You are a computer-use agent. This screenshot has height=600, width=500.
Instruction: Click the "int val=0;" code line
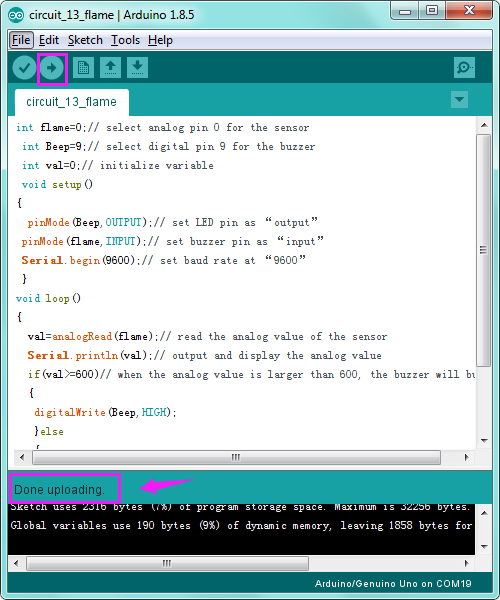click(x=118, y=166)
